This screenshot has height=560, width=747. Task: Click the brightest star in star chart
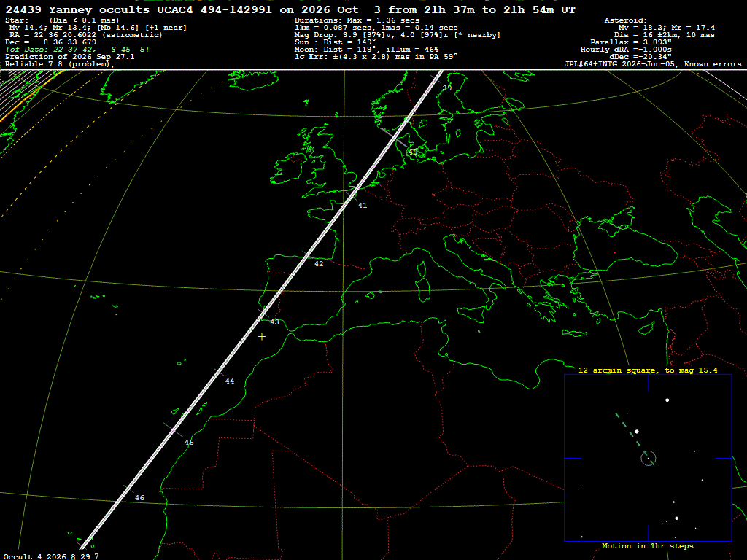pos(667,400)
